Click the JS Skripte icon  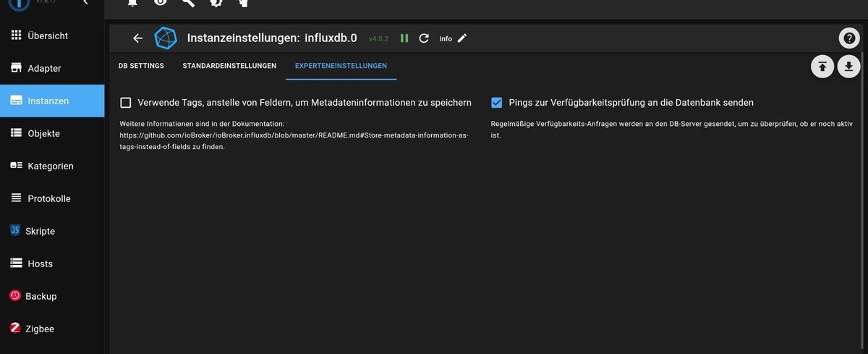[14, 231]
